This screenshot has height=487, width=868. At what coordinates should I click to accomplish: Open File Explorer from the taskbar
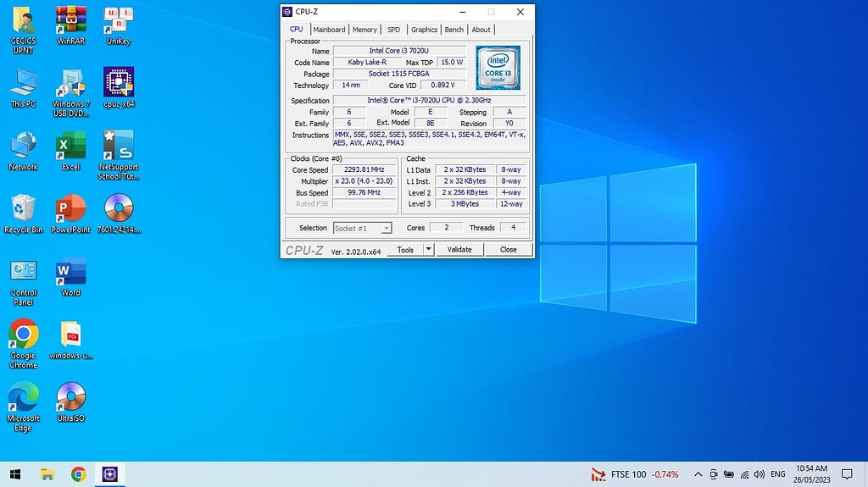[x=47, y=474]
